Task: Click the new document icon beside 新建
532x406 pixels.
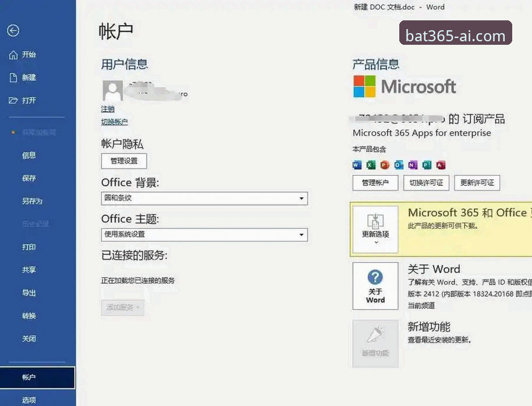Action: 13,78
